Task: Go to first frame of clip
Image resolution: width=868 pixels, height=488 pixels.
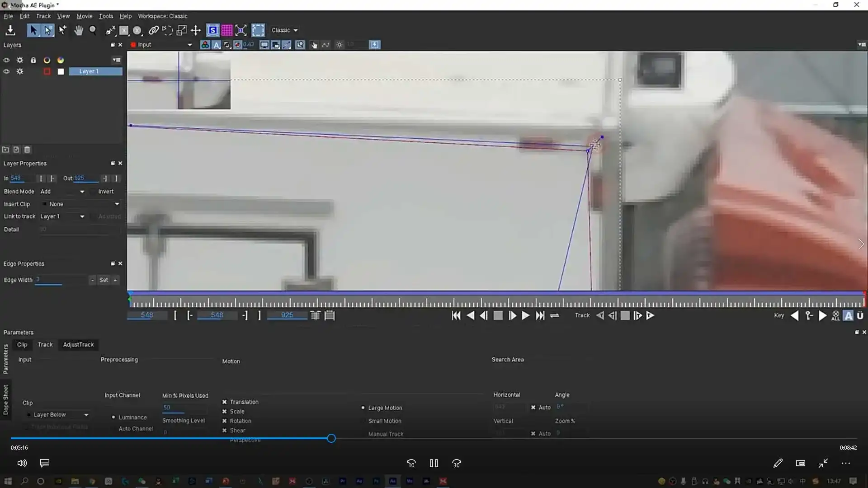Action: coord(456,315)
